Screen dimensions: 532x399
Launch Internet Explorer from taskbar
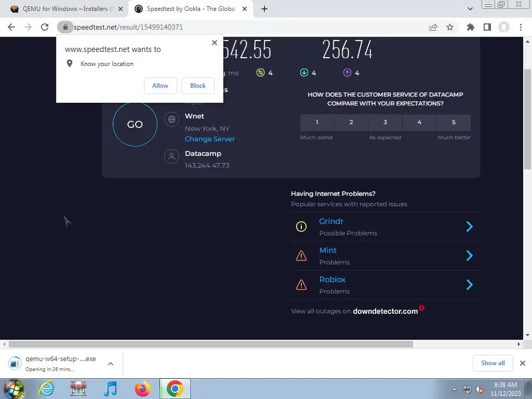pos(46,389)
